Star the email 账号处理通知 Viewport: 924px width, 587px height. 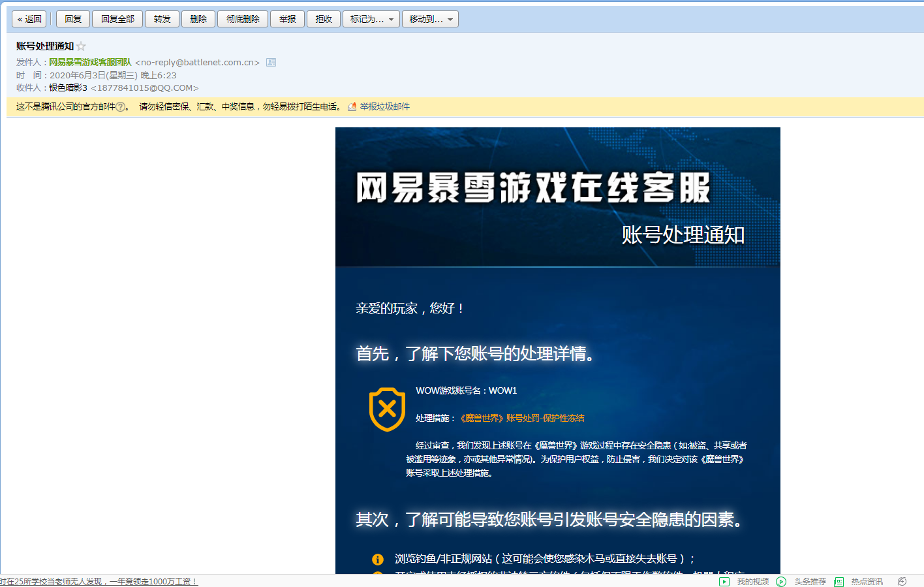(x=81, y=46)
